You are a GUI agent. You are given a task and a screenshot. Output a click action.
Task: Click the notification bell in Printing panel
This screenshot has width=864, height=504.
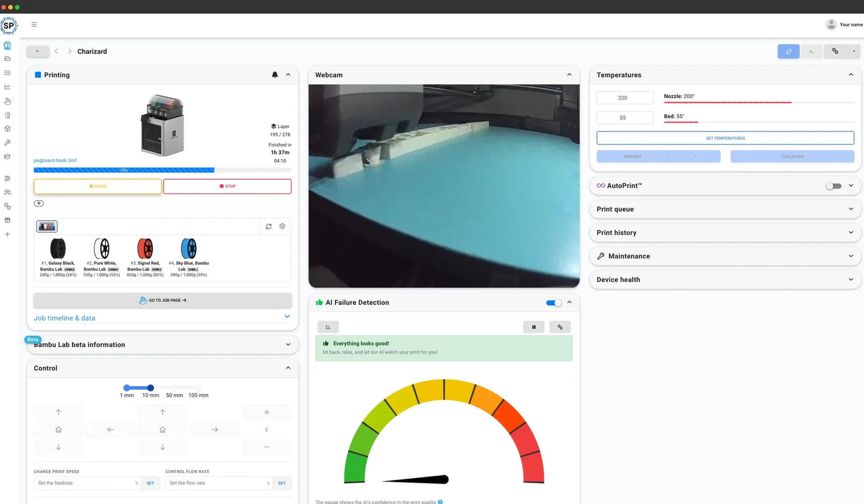point(274,75)
